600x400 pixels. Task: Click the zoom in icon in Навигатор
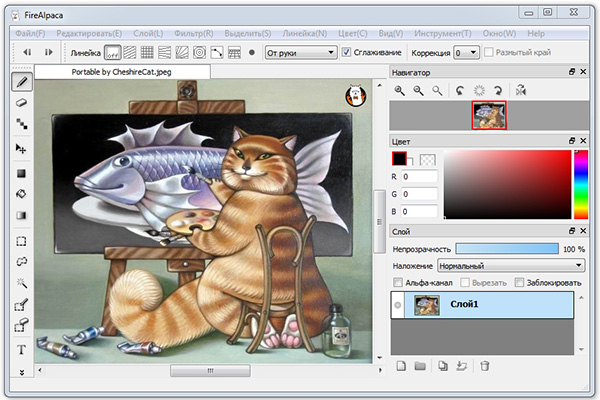tap(399, 91)
